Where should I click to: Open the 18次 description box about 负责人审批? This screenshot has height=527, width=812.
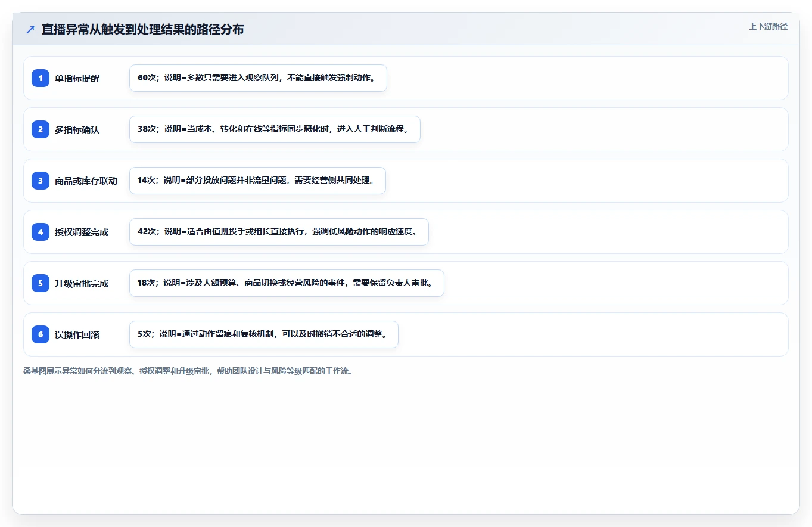click(287, 283)
